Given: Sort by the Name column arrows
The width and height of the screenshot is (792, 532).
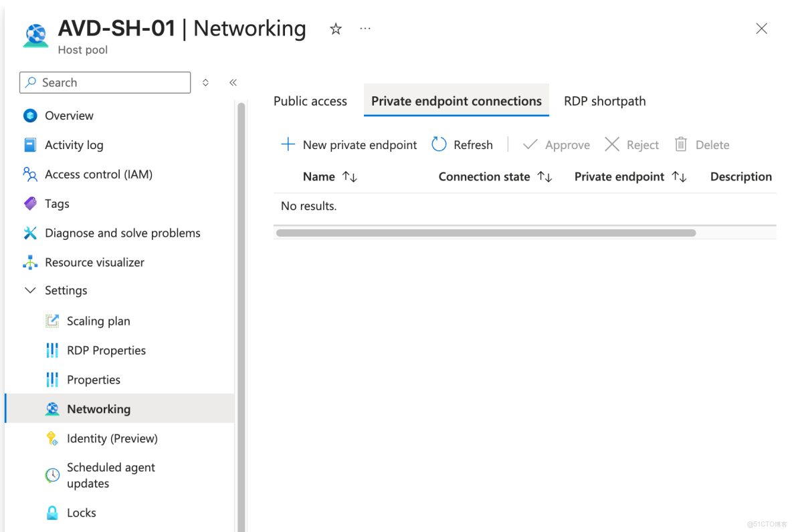Looking at the screenshot, I should (x=349, y=176).
